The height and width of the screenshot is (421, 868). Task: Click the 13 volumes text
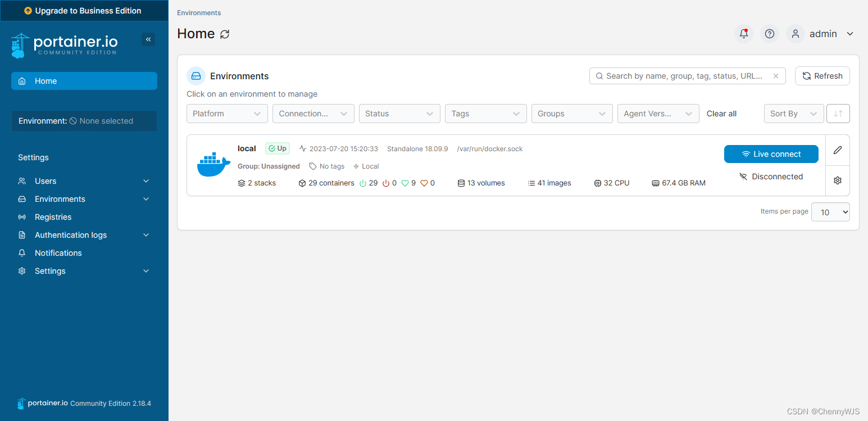click(x=486, y=183)
